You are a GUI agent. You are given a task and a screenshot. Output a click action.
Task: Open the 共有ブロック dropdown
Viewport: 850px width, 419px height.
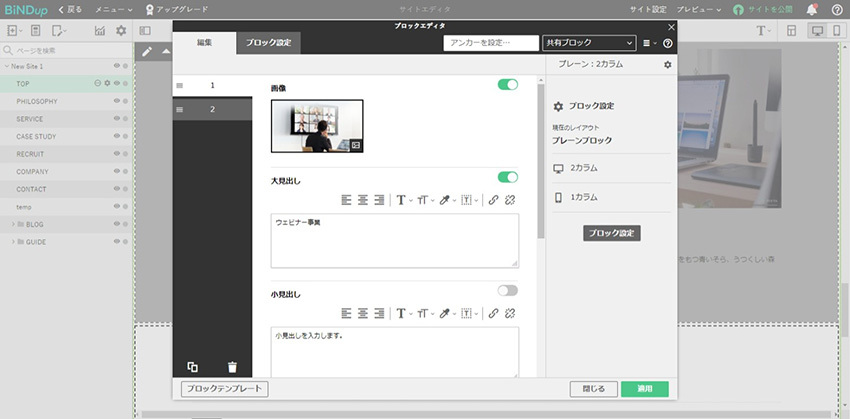click(588, 43)
